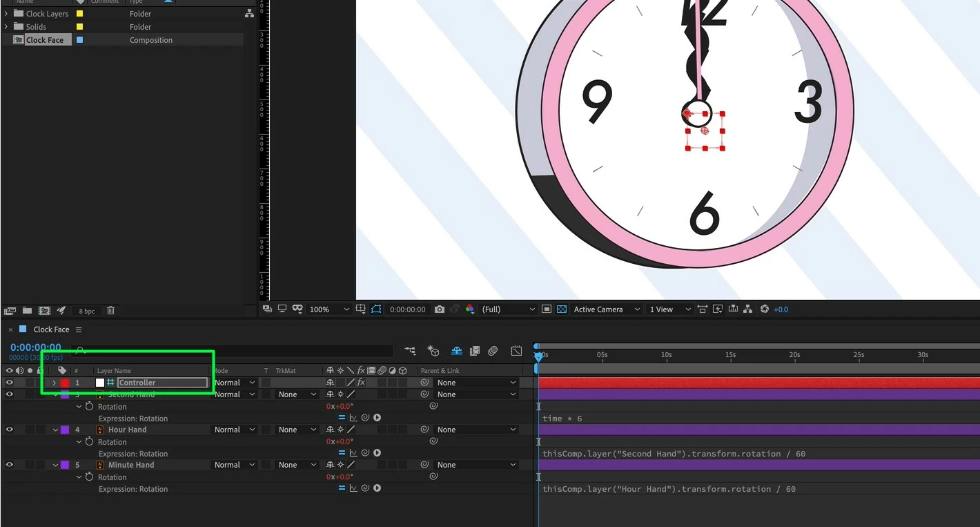Toggle Hide Shy Layers icon in timeline
Image resolution: width=980 pixels, height=527 pixels.
[x=456, y=351]
